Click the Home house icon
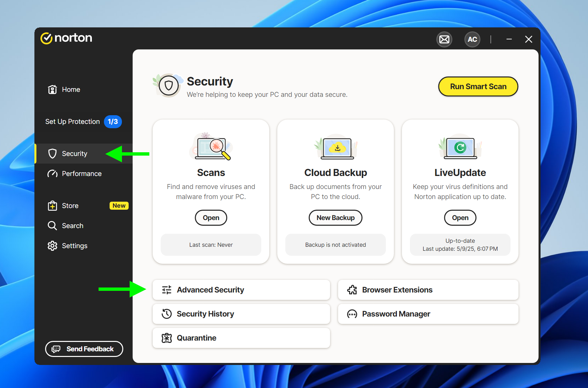The image size is (588, 388). [52, 89]
